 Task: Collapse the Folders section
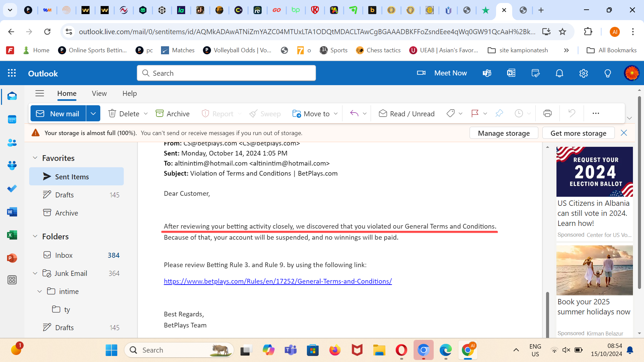[x=35, y=236]
